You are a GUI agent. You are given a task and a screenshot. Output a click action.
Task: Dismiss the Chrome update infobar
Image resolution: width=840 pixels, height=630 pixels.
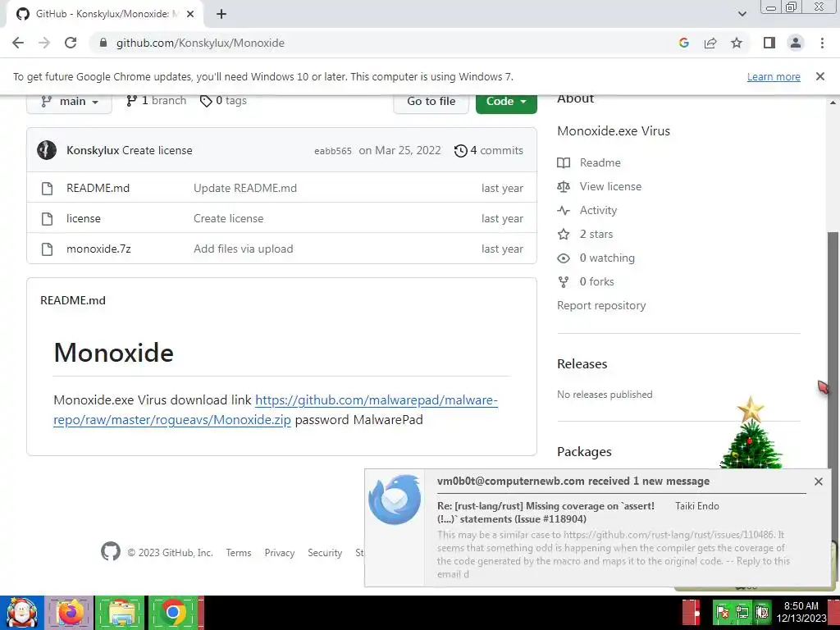coord(819,76)
